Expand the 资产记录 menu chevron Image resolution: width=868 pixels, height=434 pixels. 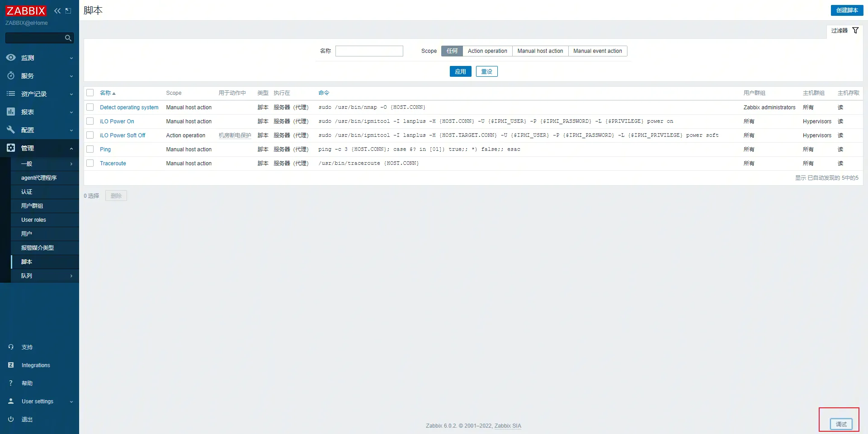pyautogui.click(x=71, y=94)
